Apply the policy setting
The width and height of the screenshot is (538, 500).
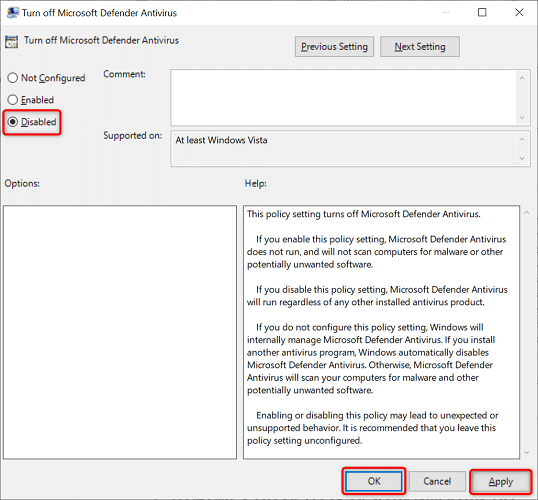[x=501, y=481]
